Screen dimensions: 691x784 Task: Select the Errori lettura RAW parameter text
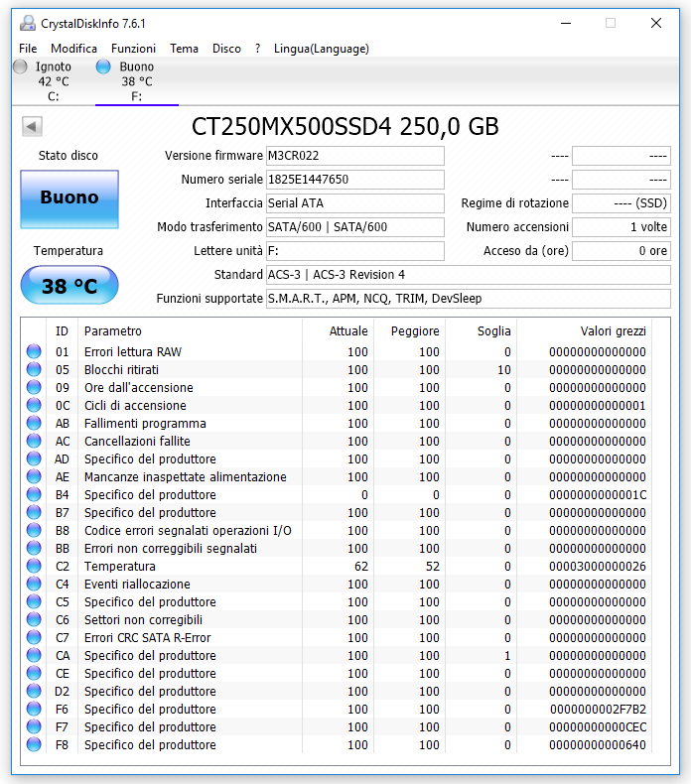[133, 352]
